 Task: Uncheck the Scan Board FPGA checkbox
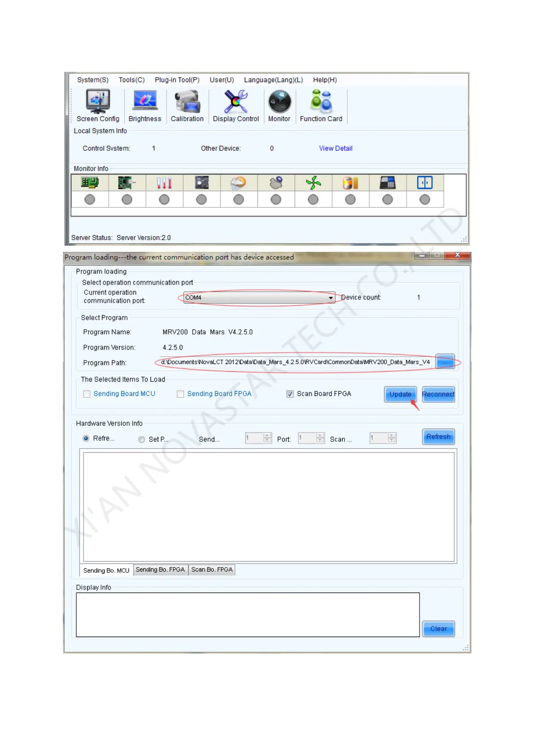point(290,394)
